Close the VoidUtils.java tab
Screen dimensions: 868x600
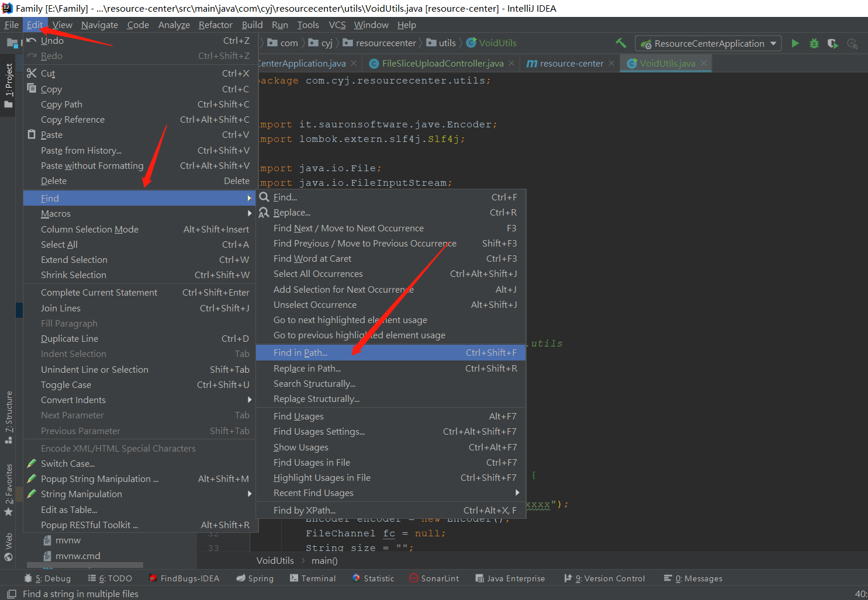point(704,63)
